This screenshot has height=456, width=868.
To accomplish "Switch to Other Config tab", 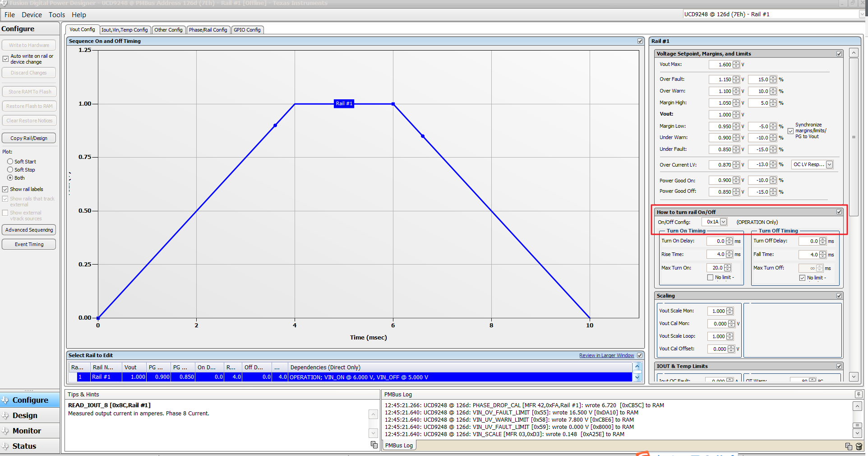I will click(x=168, y=30).
